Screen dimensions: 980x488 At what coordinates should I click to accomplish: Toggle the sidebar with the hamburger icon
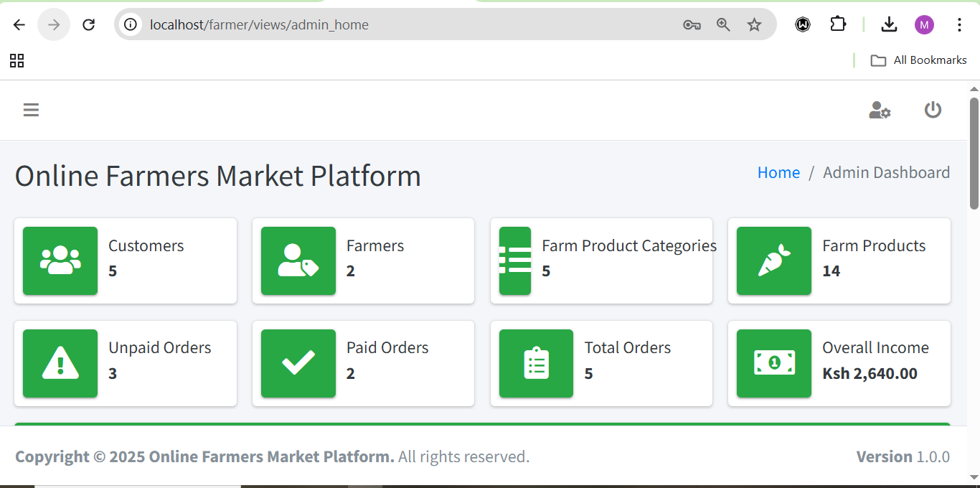[x=31, y=110]
